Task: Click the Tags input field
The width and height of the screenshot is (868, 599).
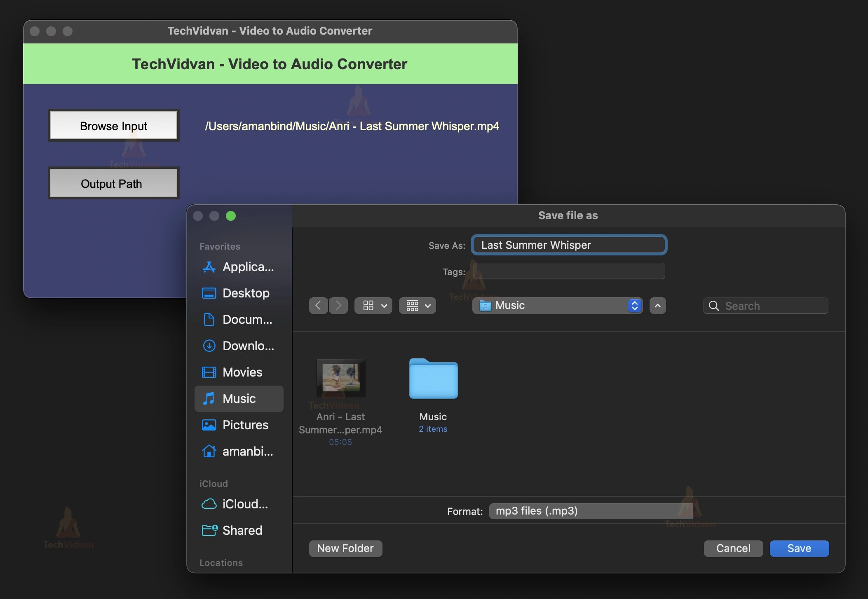Action: click(568, 271)
